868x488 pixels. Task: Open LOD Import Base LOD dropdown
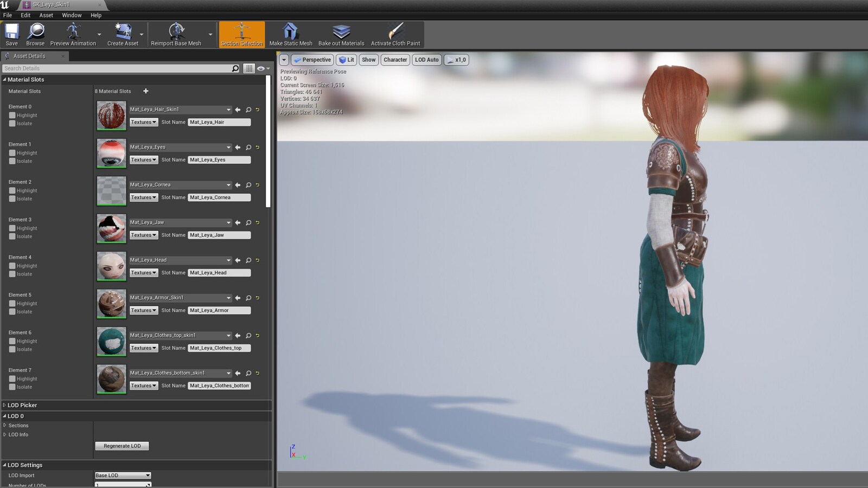pyautogui.click(x=123, y=476)
